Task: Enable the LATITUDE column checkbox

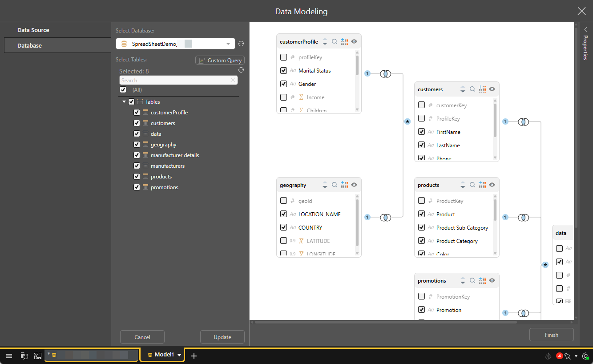Action: click(283, 241)
